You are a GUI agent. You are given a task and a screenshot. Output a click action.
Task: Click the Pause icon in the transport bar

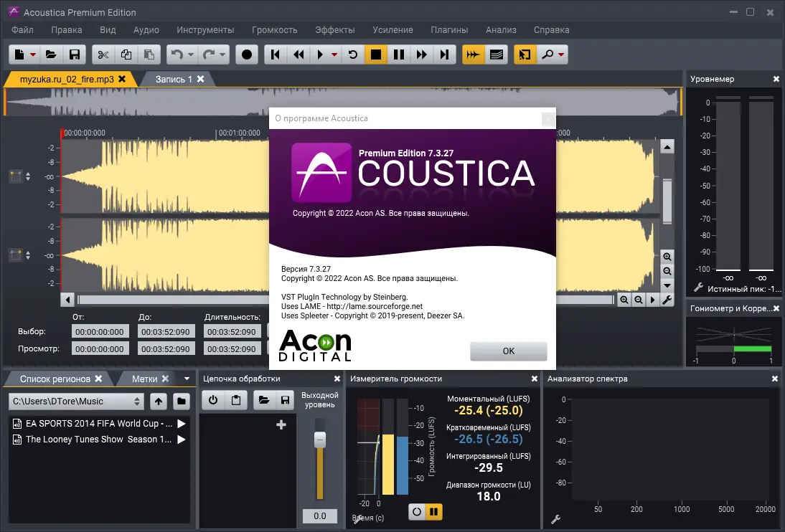tap(399, 54)
